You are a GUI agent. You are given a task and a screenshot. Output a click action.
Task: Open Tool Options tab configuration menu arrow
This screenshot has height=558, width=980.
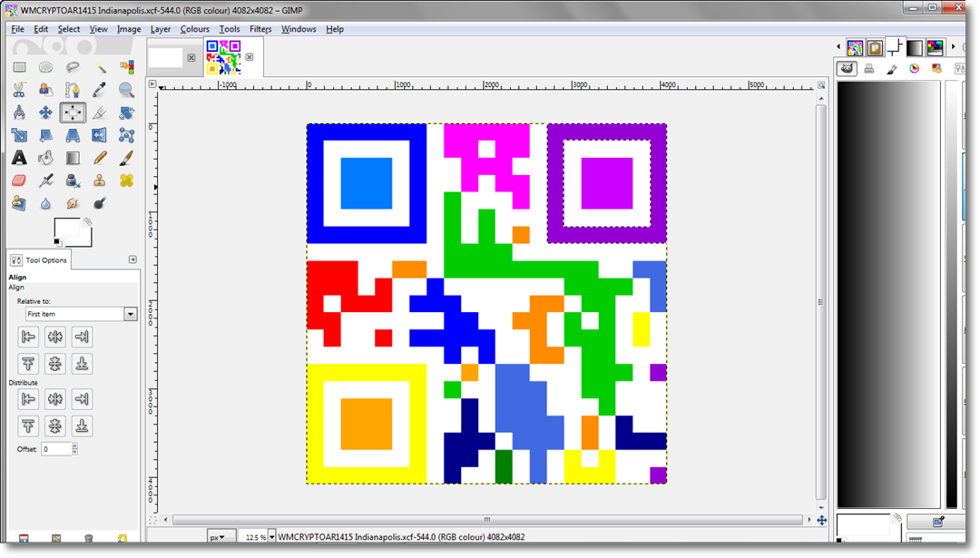tap(132, 259)
